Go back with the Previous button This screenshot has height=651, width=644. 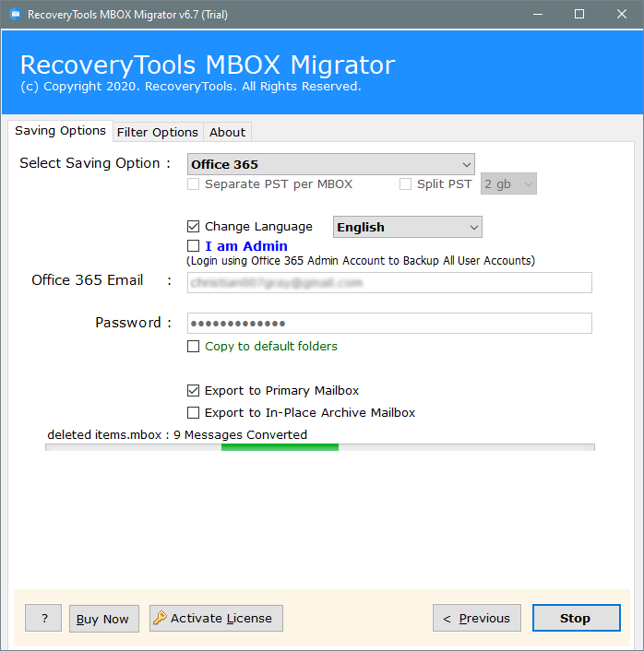pyautogui.click(x=477, y=618)
